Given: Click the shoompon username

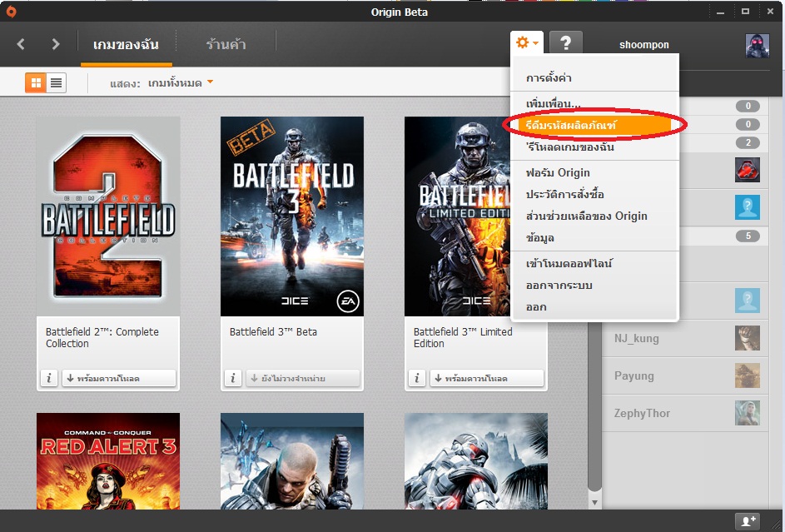Looking at the screenshot, I should coord(643,45).
